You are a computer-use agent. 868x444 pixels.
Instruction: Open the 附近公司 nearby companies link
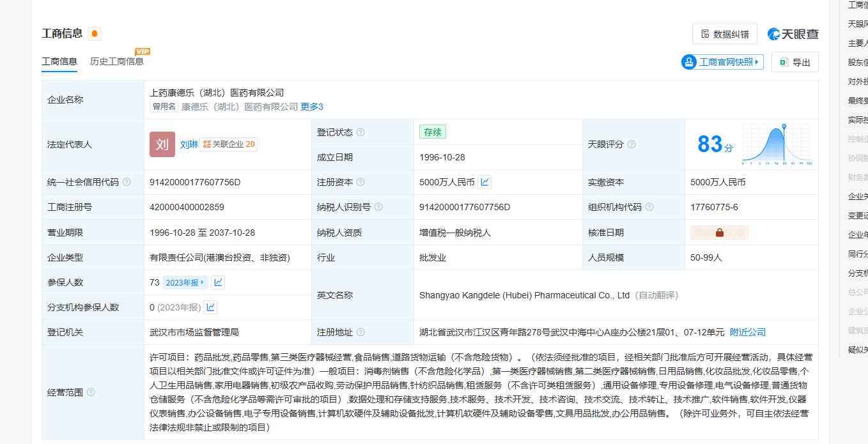(748, 332)
